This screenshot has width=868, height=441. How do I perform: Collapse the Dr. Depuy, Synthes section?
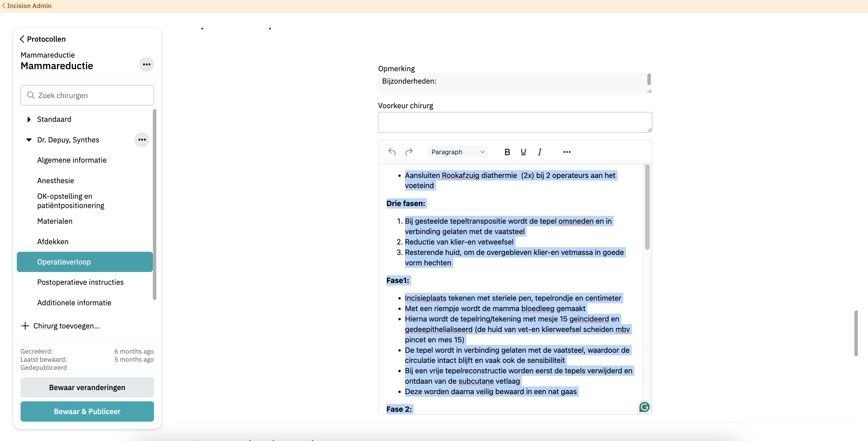29,140
